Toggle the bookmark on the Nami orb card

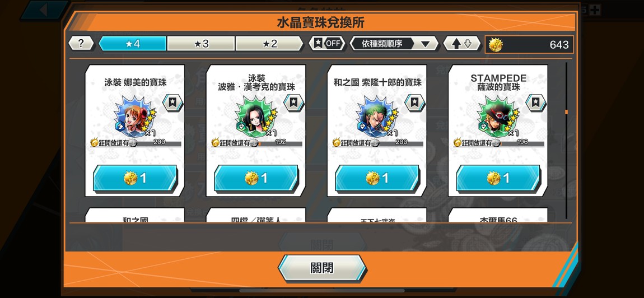[x=172, y=103]
